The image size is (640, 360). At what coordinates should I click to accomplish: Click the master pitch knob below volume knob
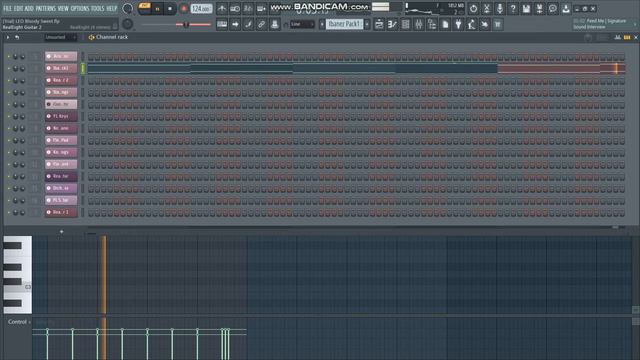[x=128, y=24]
